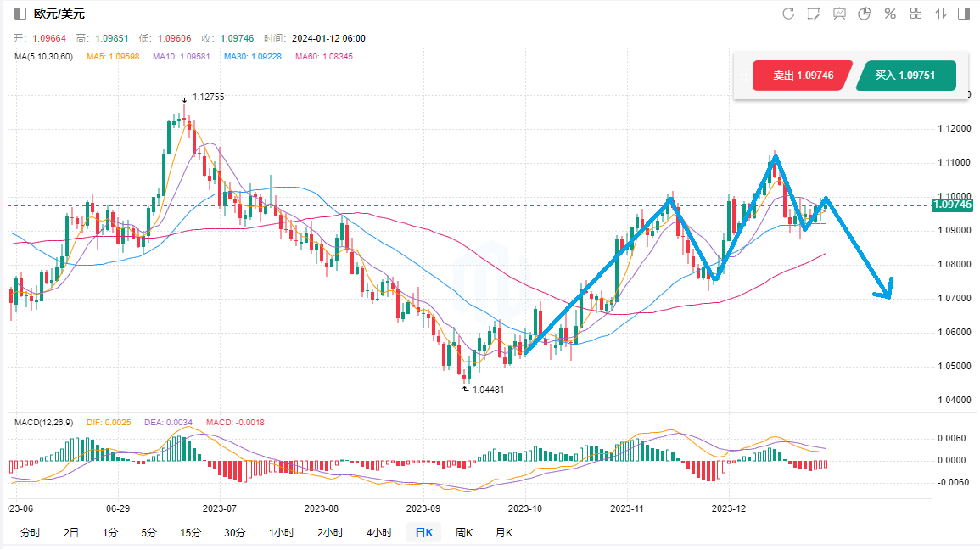The image size is (980, 550).
Task: Select the 日K timeframe tab
Action: [423, 533]
